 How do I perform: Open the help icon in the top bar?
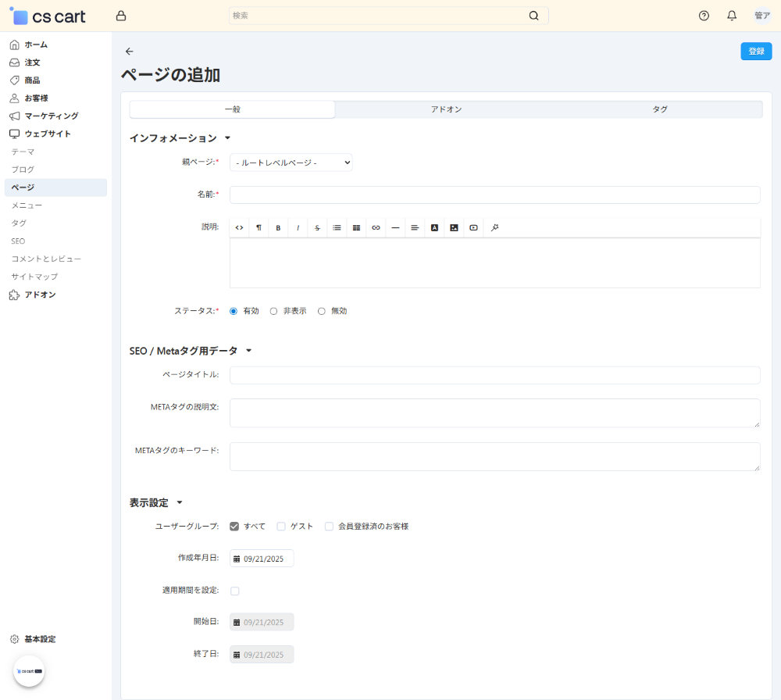(x=703, y=15)
